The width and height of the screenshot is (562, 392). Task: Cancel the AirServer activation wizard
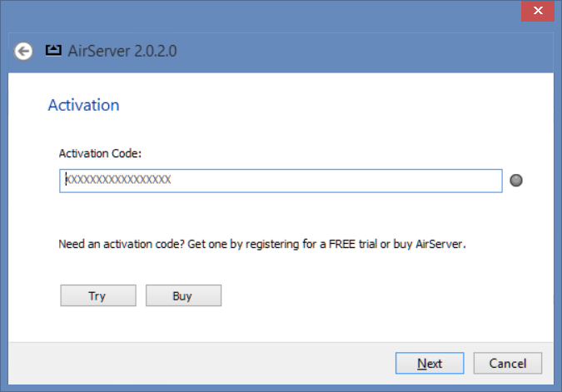(x=508, y=364)
